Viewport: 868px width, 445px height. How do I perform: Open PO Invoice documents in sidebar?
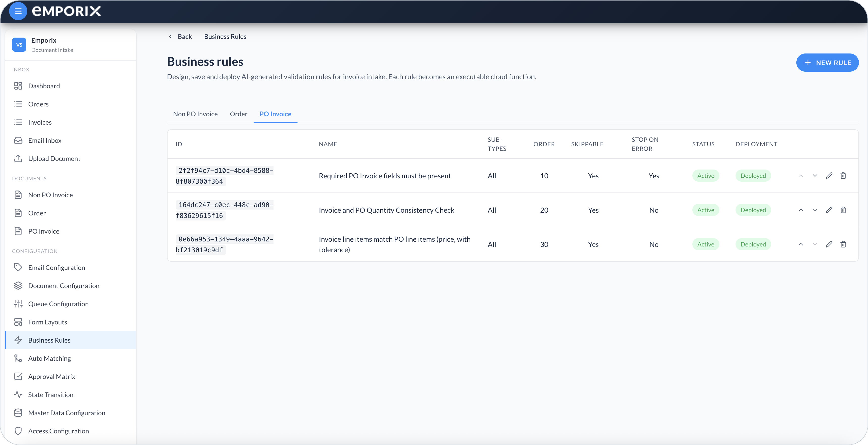(71, 231)
